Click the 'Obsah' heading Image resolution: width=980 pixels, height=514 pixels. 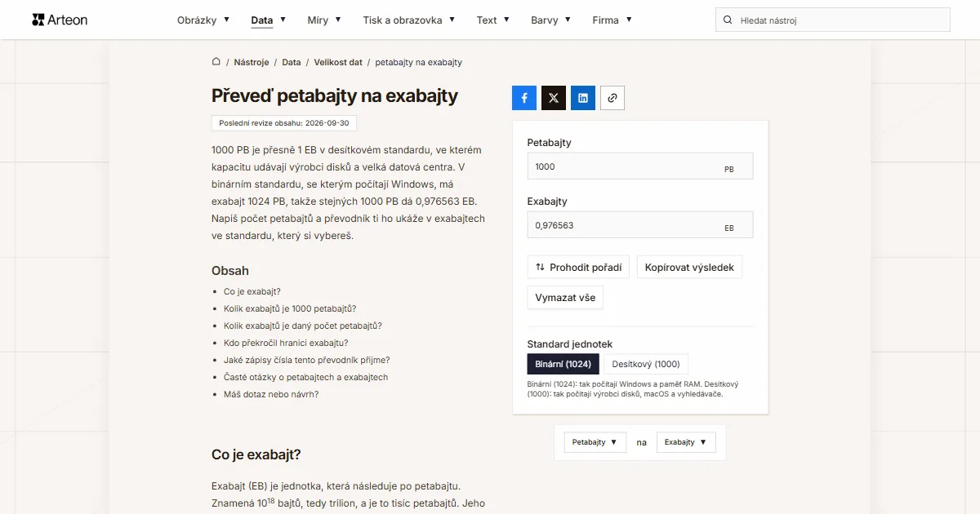pyautogui.click(x=230, y=271)
